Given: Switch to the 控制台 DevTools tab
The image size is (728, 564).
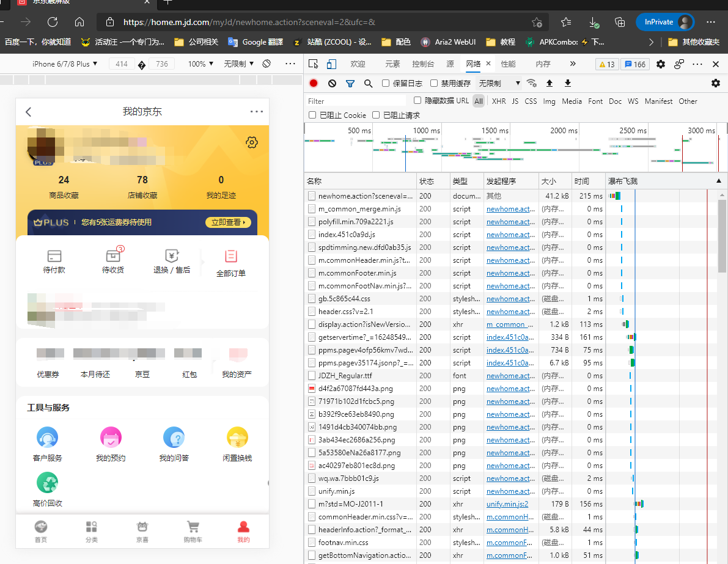Looking at the screenshot, I should [423, 64].
